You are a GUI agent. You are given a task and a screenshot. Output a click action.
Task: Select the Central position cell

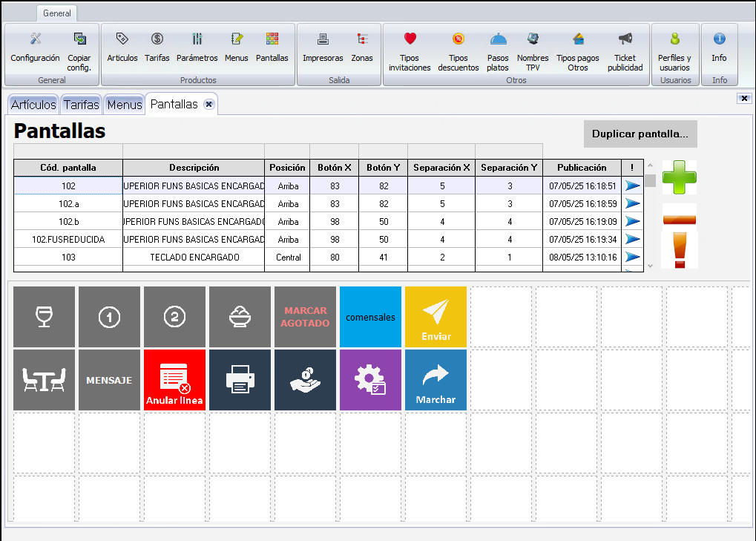[x=288, y=257]
